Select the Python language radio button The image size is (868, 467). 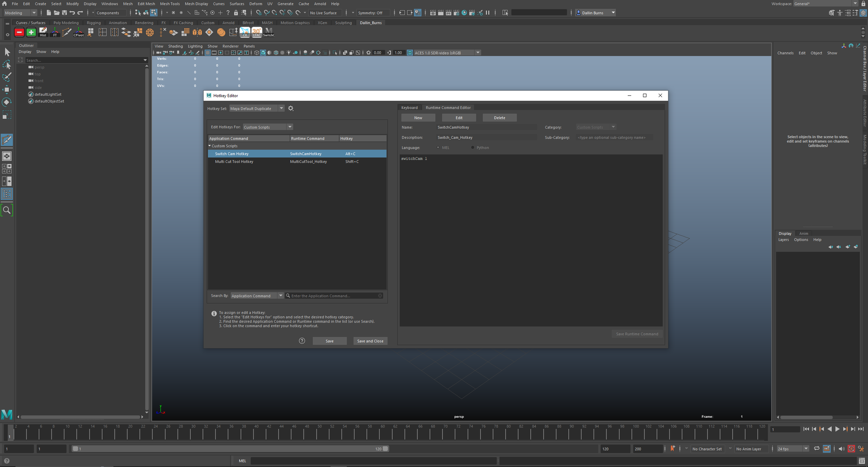coord(473,148)
